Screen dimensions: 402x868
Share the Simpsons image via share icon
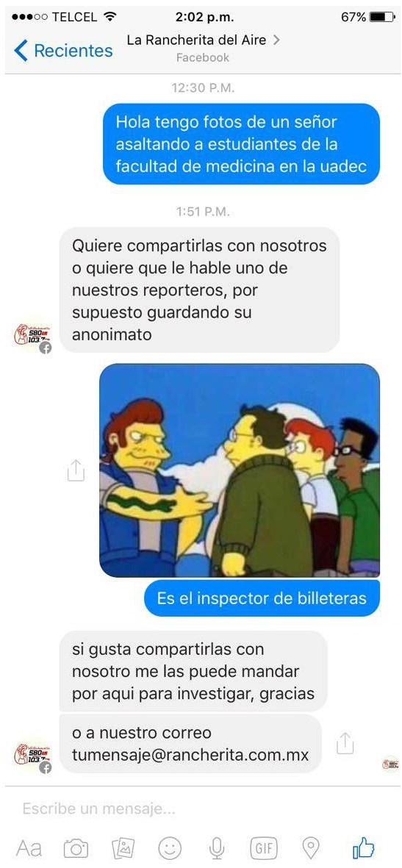tap(76, 470)
